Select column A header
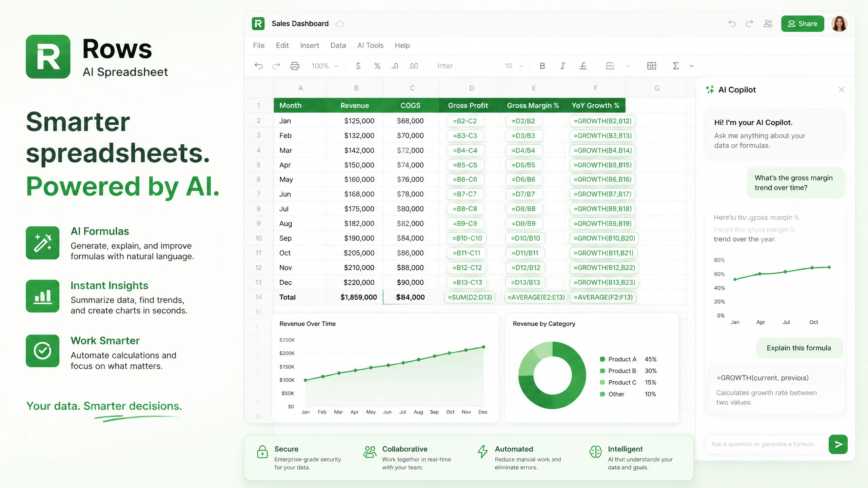The height and width of the screenshot is (488, 868). click(x=300, y=88)
